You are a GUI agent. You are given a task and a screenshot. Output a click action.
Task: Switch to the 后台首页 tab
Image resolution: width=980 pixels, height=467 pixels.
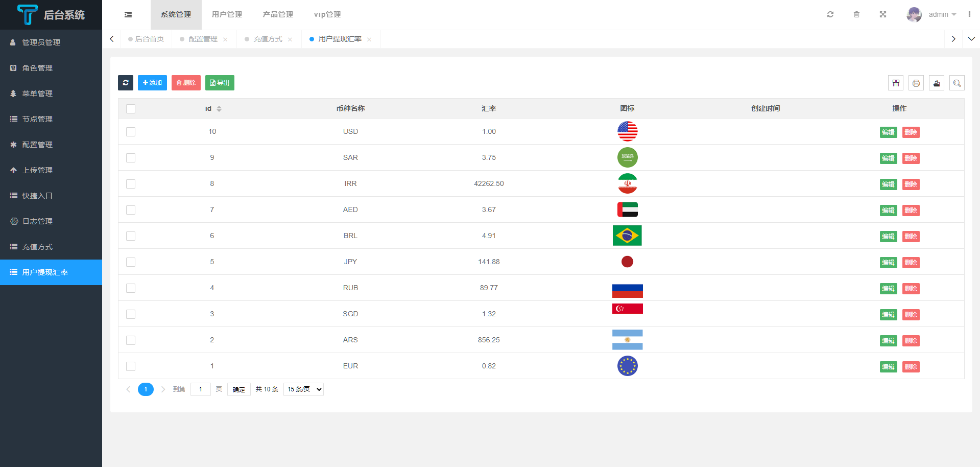pos(147,39)
